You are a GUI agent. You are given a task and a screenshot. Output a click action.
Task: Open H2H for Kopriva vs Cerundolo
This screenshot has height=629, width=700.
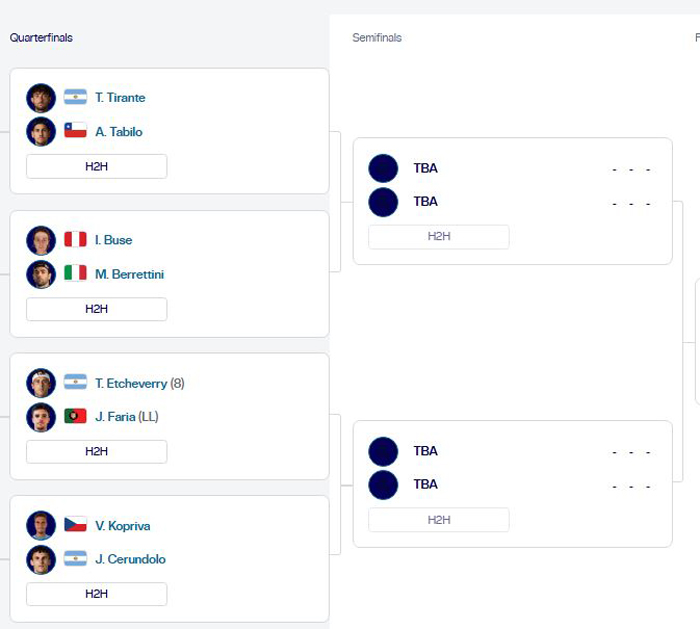[96, 594]
